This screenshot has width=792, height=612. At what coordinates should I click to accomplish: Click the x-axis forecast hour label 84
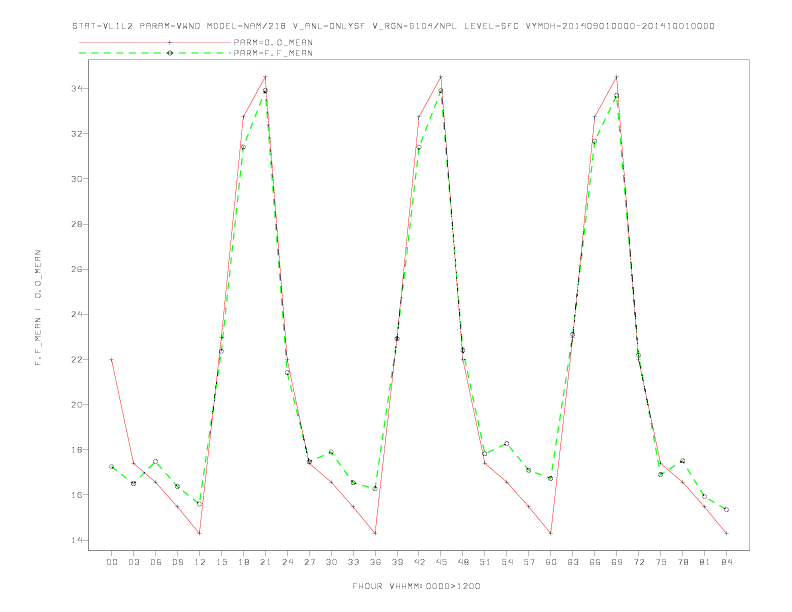pos(726,562)
